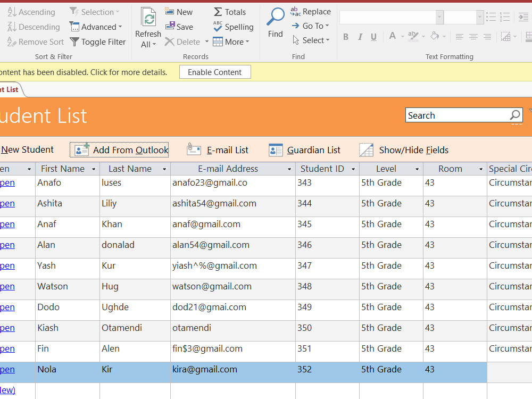Click the E-mail List envelope icon
The image size is (532, 399).
[x=194, y=149]
